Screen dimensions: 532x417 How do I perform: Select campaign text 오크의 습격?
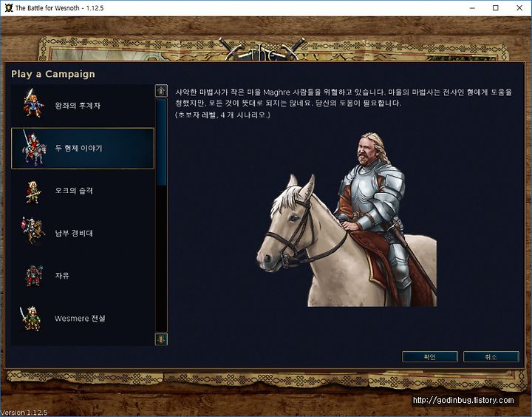point(74,191)
